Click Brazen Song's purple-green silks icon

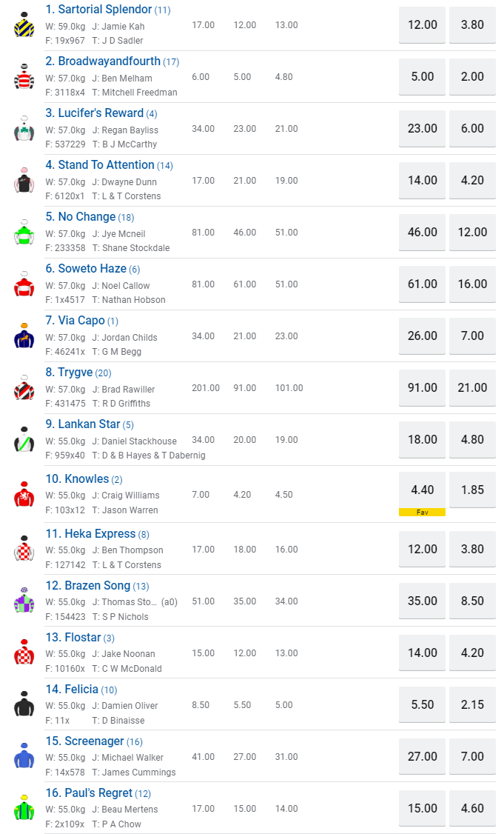coord(24,601)
